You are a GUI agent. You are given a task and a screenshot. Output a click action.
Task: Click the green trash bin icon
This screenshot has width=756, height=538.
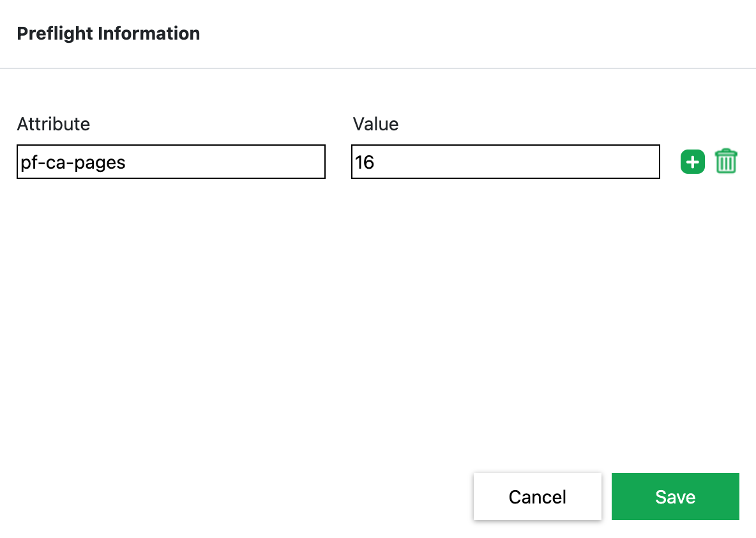coord(726,162)
